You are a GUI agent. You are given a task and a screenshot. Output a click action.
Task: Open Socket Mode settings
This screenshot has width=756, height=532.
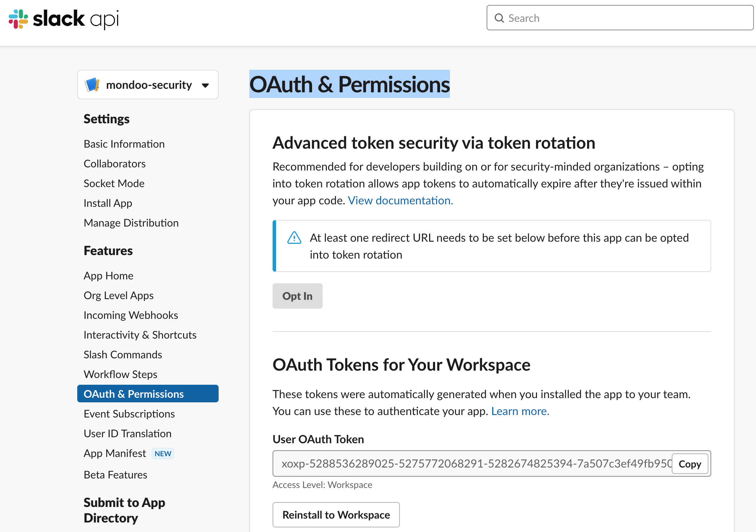pos(114,183)
